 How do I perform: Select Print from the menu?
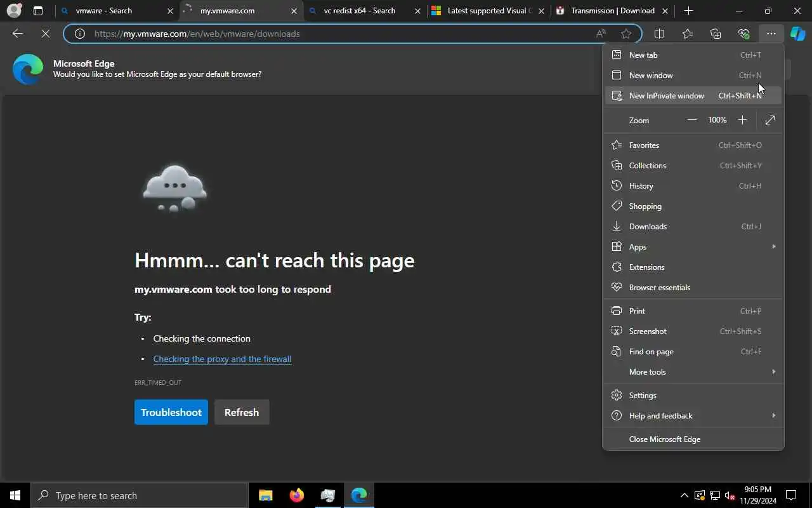pos(693,311)
